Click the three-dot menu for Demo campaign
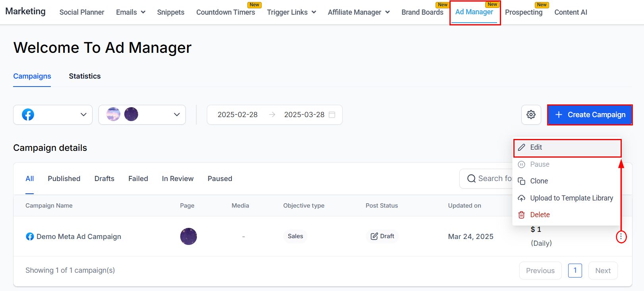Image resolution: width=644 pixels, height=291 pixels. (621, 237)
